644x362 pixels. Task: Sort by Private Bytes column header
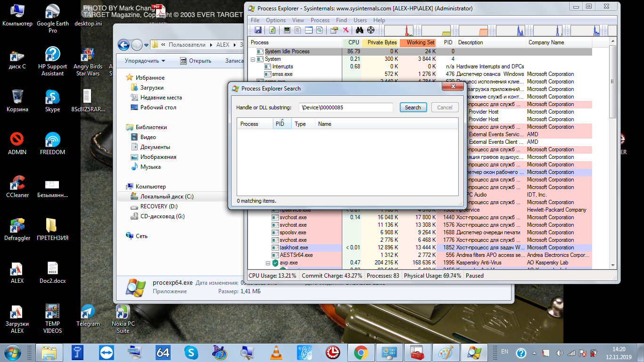point(380,42)
